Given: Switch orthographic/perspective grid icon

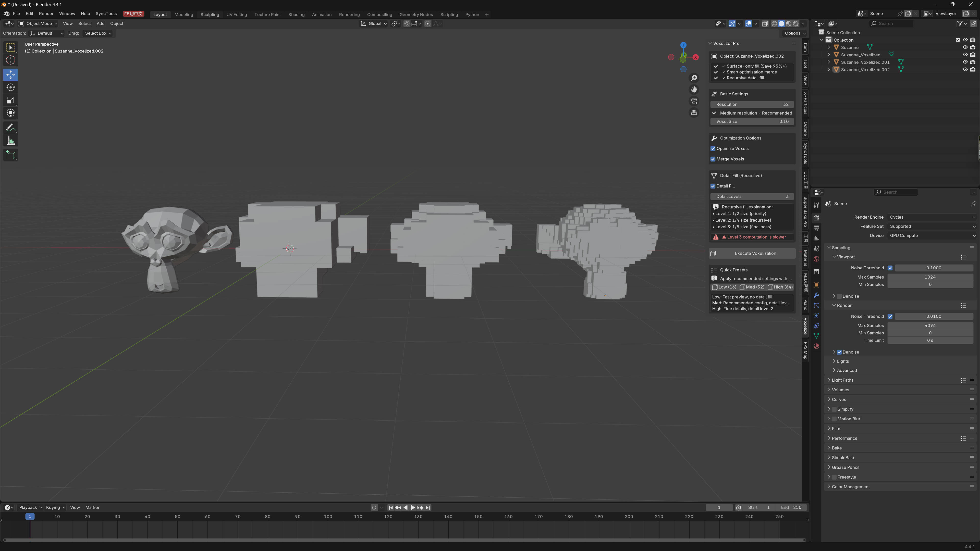Looking at the screenshot, I should (x=694, y=112).
